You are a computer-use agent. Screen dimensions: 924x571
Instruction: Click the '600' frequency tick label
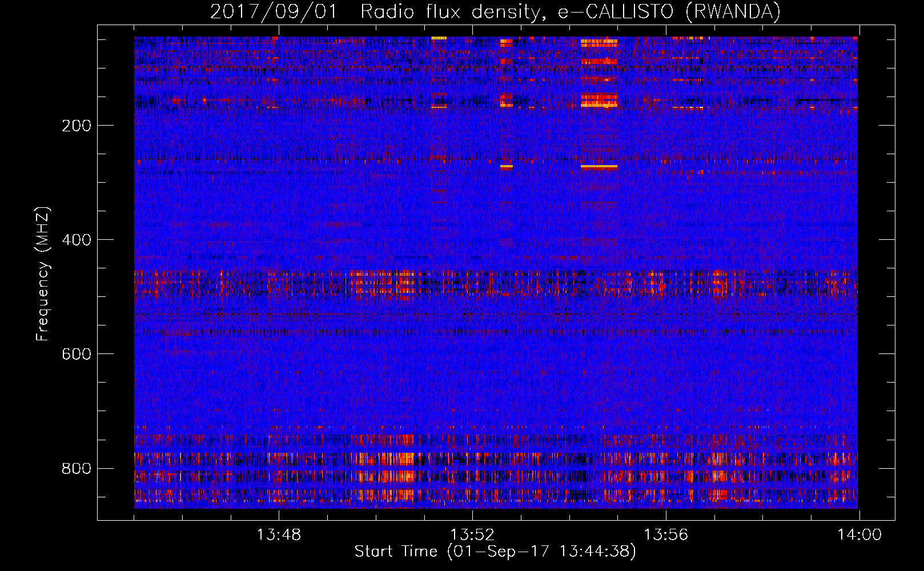click(77, 354)
